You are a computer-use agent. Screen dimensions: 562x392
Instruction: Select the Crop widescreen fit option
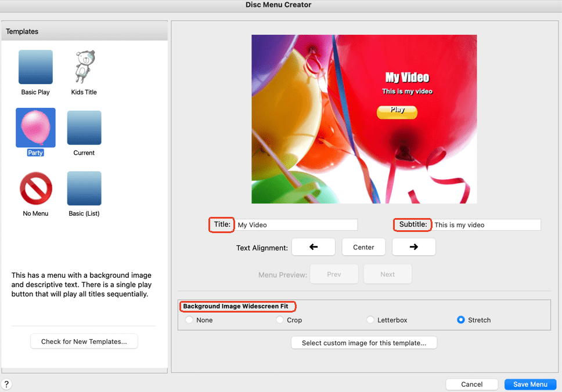pos(280,320)
